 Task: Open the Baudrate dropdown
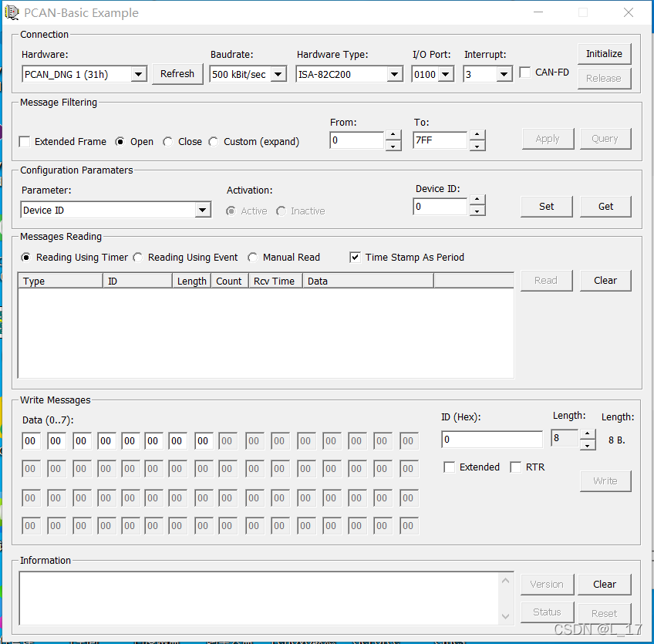pyautogui.click(x=248, y=74)
